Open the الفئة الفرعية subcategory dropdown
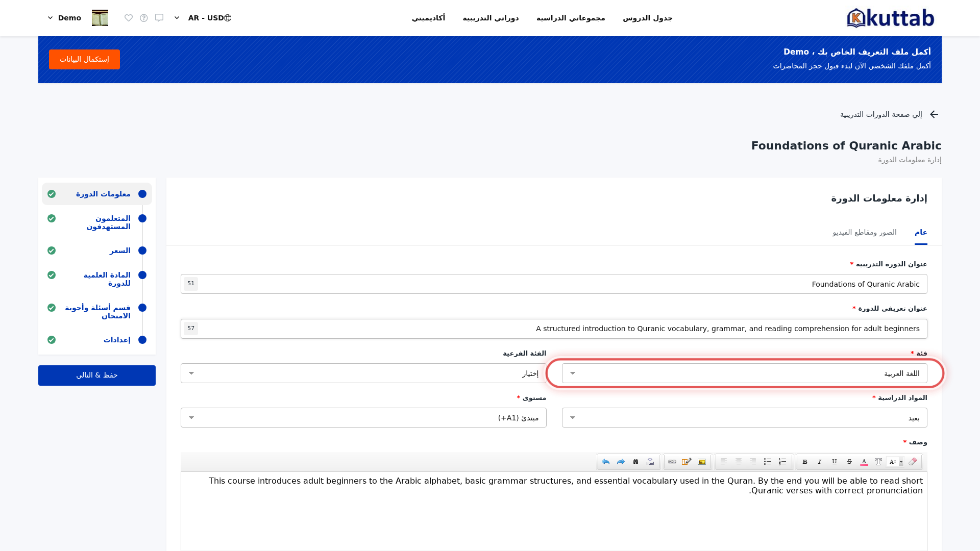The height and width of the screenshot is (551, 980). pyautogui.click(x=363, y=373)
